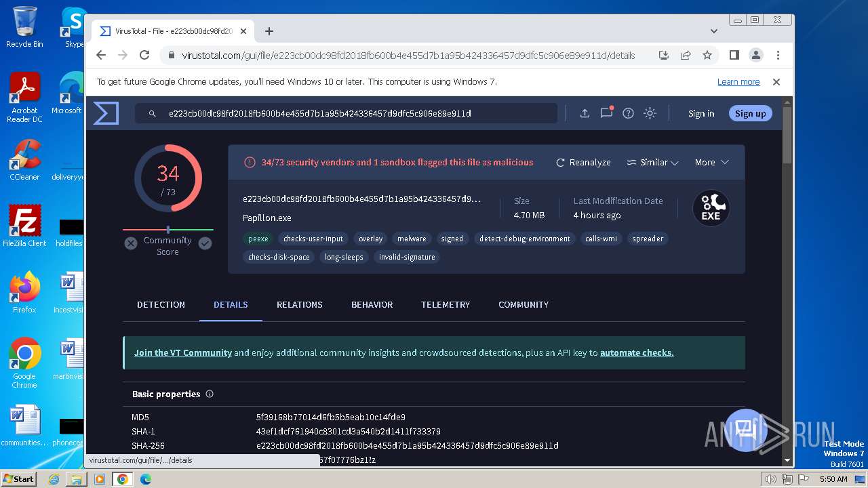Bookmark this page with the star icon

click(707, 55)
